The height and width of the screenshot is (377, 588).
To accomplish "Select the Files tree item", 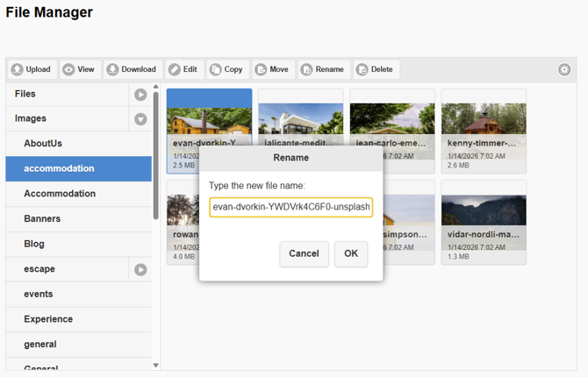I will coord(68,94).
